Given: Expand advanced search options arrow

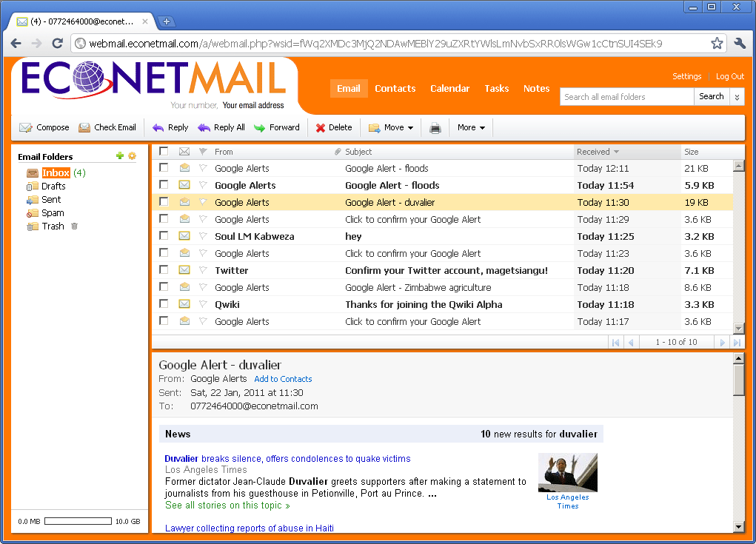Looking at the screenshot, I should point(737,97).
